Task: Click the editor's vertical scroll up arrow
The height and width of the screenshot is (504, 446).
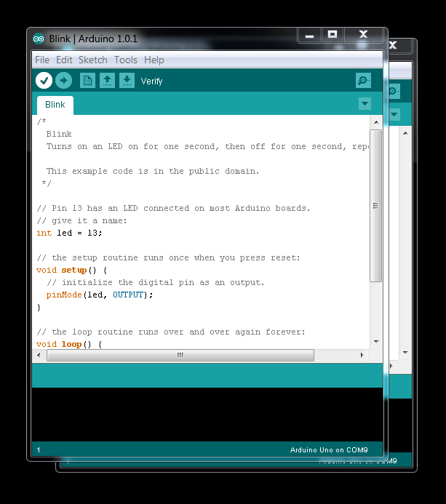Action: (x=376, y=122)
